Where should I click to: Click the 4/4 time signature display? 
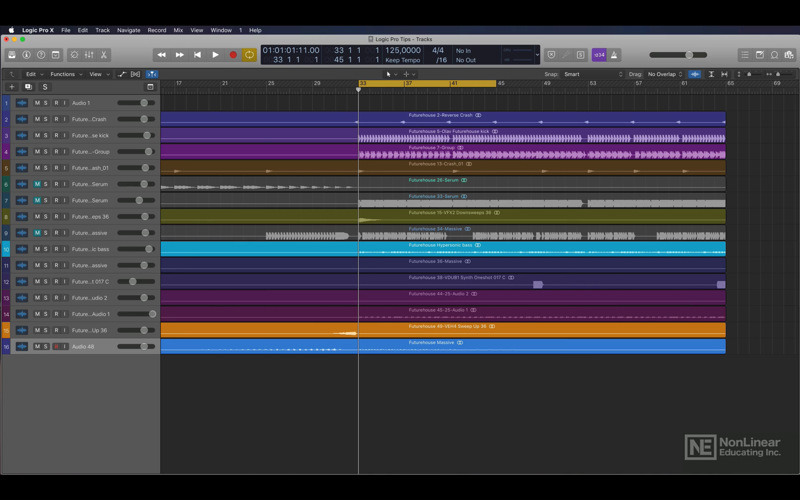coord(438,50)
